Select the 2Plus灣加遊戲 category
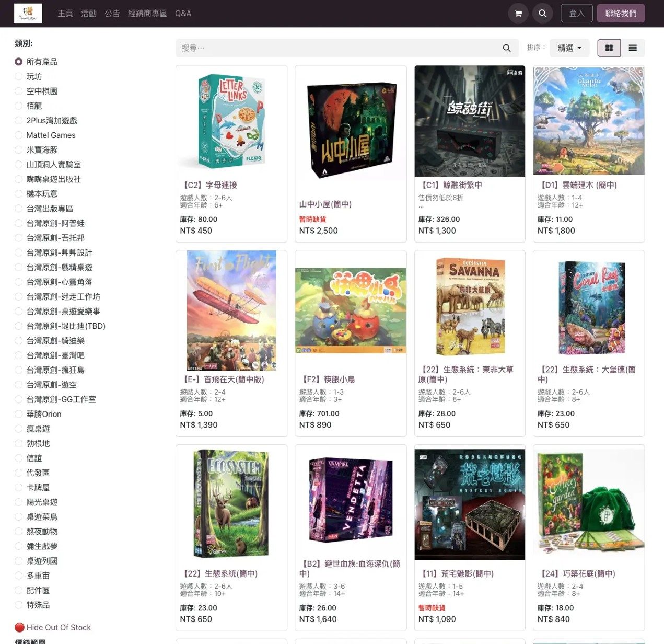This screenshot has width=664, height=644. point(46,120)
